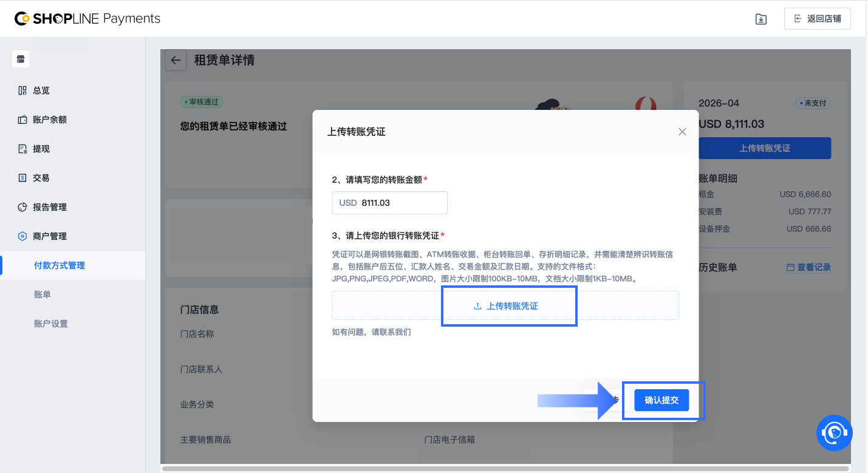868x473 pixels.
Task: Open the customer support chat bubble
Action: 834,432
